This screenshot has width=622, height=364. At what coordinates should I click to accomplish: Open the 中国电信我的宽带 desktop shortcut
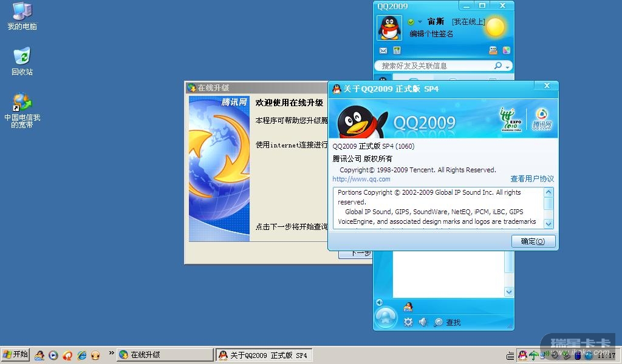click(x=22, y=111)
